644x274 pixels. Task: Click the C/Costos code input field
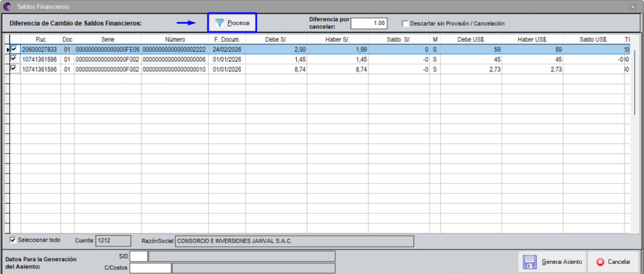click(150, 268)
